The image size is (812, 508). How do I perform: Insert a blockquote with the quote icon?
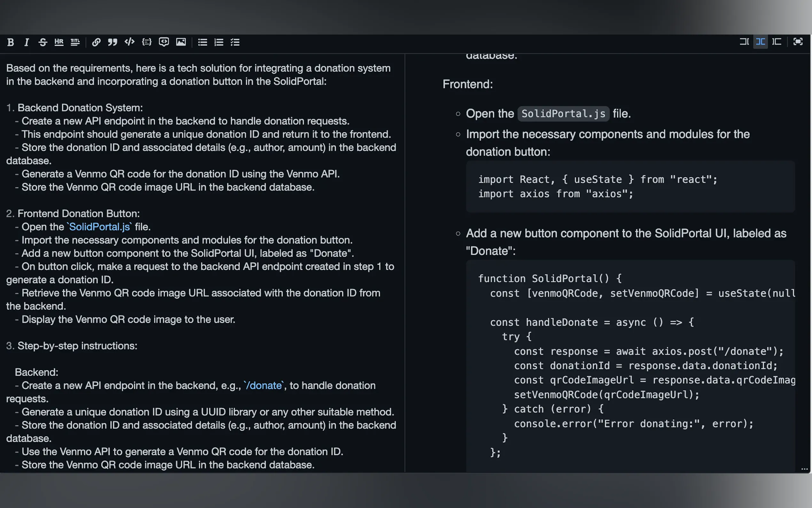click(113, 42)
